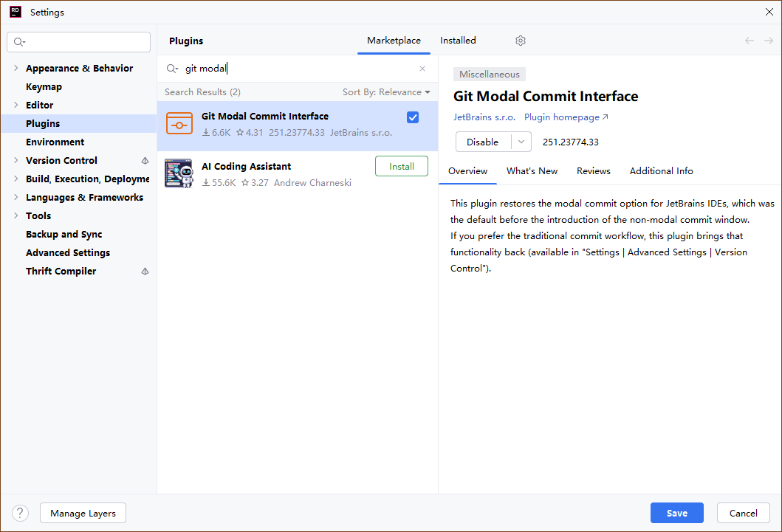Open plugin settings gear menu
This screenshot has height=532, width=782.
tap(520, 41)
